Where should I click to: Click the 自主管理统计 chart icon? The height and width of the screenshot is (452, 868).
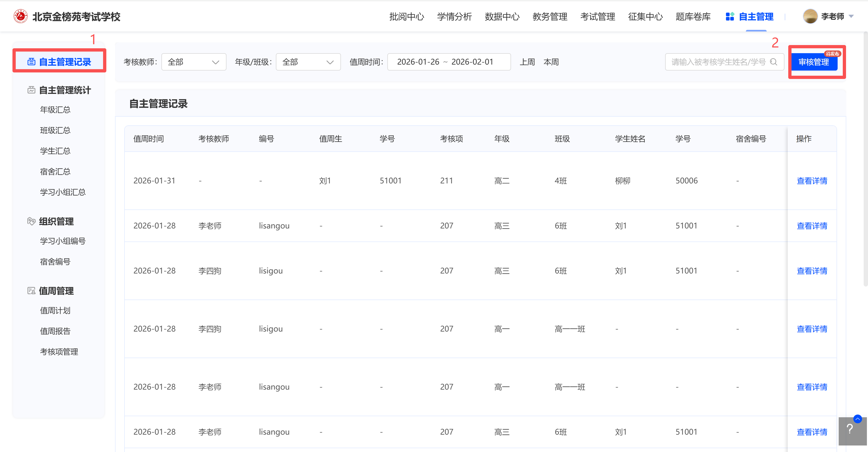[x=31, y=90]
